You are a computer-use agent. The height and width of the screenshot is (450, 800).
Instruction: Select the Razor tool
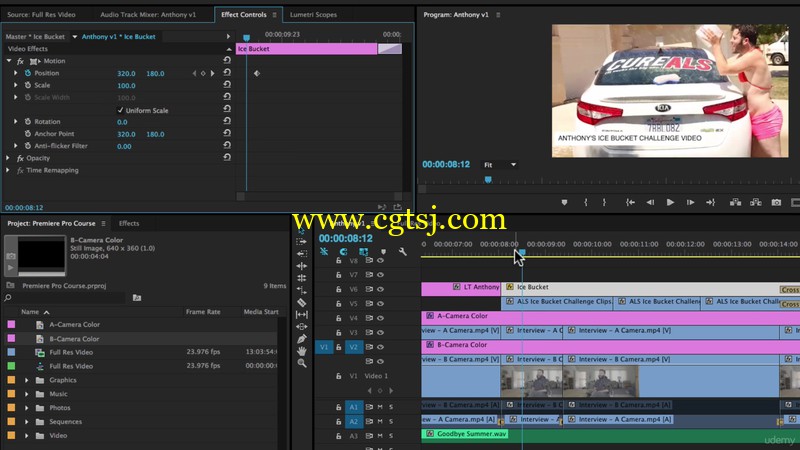(302, 303)
